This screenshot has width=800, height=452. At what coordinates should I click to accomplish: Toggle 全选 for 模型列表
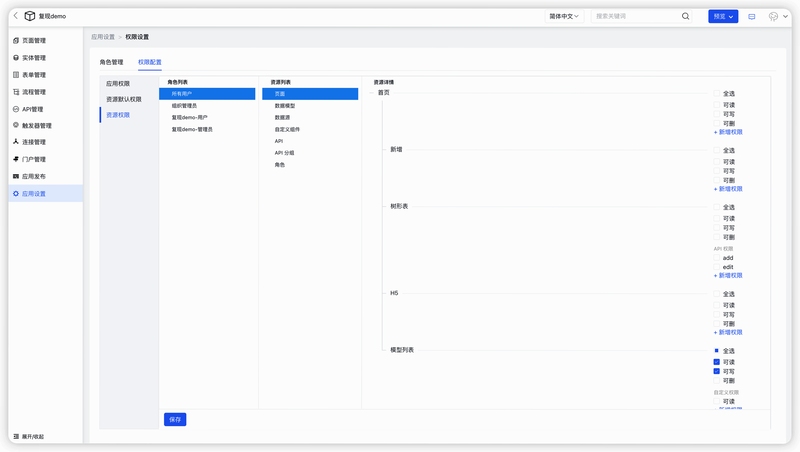(716, 350)
